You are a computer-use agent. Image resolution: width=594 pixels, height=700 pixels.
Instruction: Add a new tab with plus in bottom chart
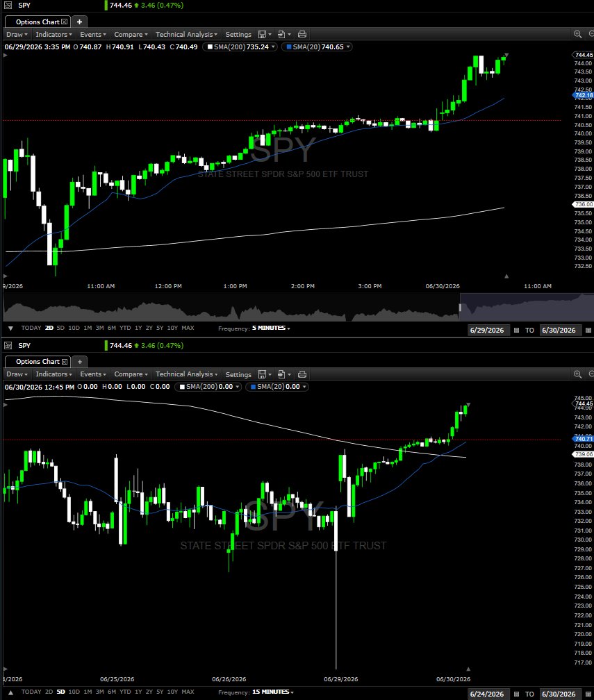pos(79,362)
